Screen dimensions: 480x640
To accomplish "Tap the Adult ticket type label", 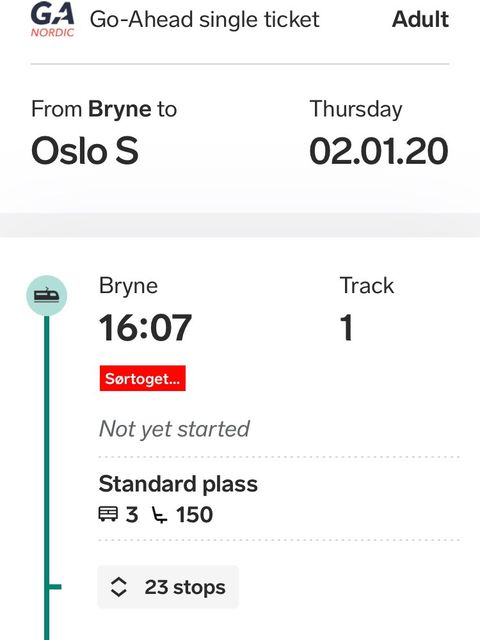I will [x=420, y=19].
